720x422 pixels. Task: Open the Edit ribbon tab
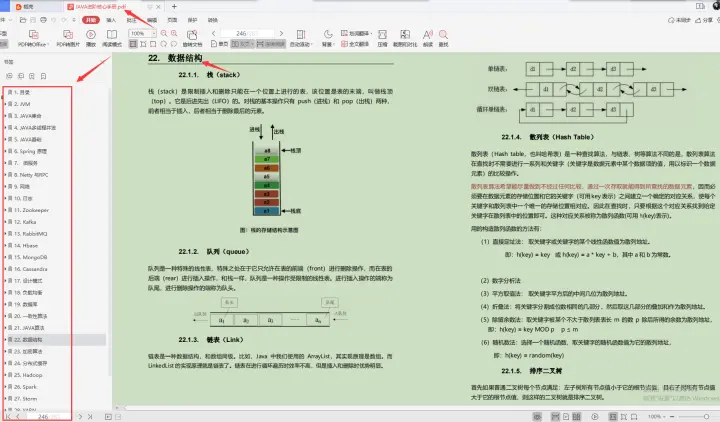click(x=152, y=20)
